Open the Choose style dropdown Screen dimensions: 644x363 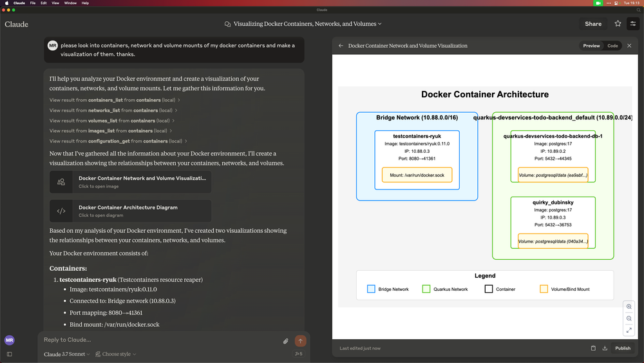(x=116, y=354)
